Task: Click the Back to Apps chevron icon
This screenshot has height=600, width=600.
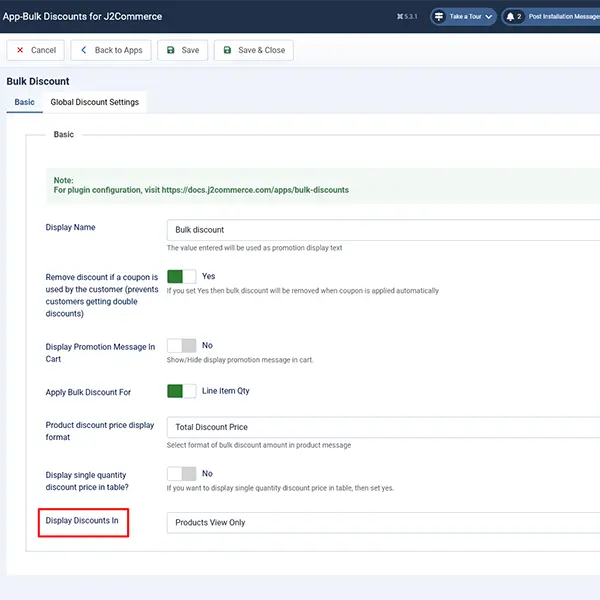Action: (x=84, y=50)
